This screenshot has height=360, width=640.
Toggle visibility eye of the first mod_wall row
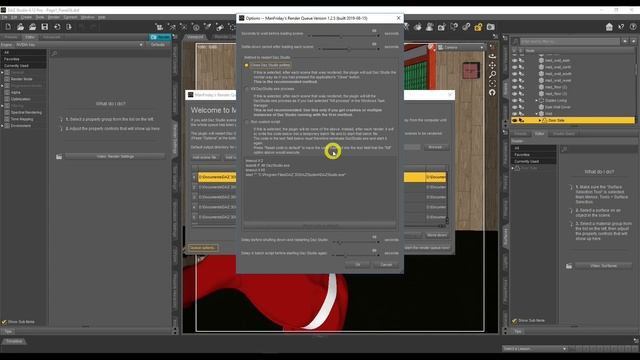click(x=515, y=60)
